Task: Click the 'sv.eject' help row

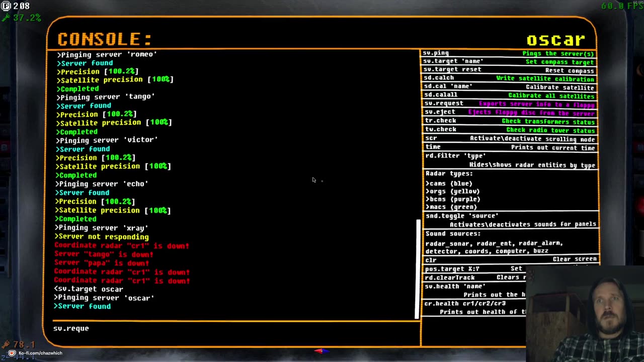Action: point(509,113)
